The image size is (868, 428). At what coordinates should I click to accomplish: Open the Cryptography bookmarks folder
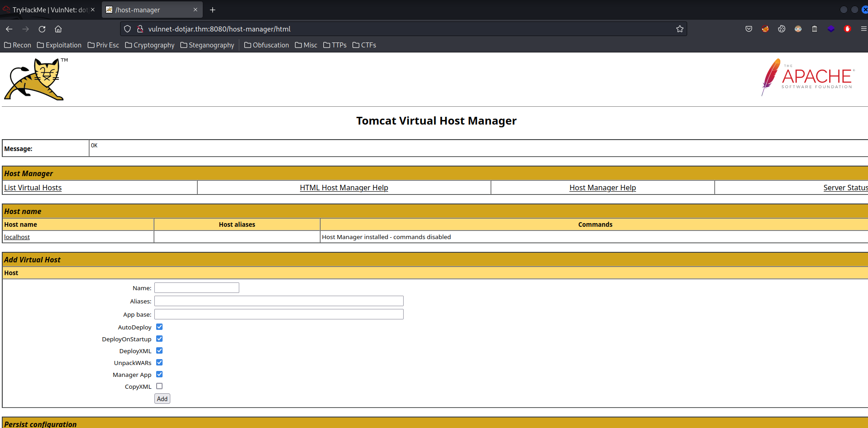coord(150,45)
